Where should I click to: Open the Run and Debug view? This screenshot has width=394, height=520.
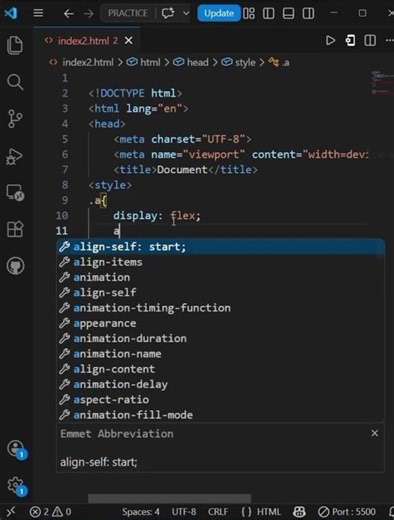pos(14,156)
